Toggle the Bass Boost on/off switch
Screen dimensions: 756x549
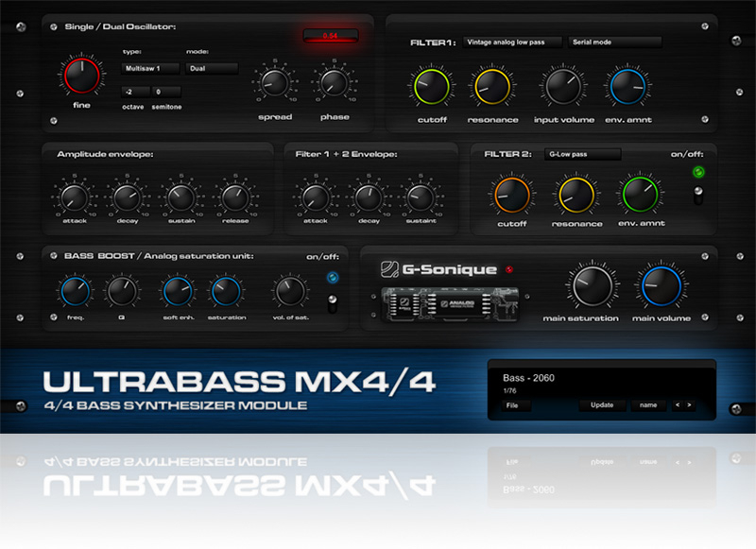coord(333,303)
